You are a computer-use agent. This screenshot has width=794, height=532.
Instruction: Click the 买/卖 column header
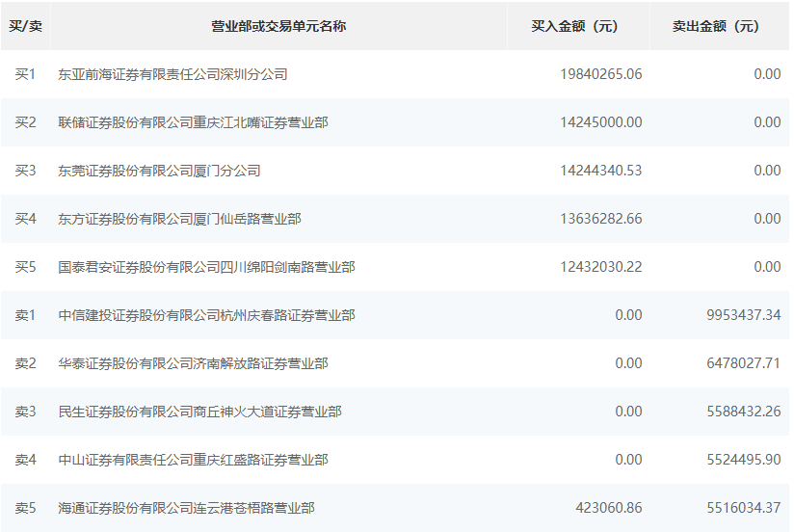25,26
